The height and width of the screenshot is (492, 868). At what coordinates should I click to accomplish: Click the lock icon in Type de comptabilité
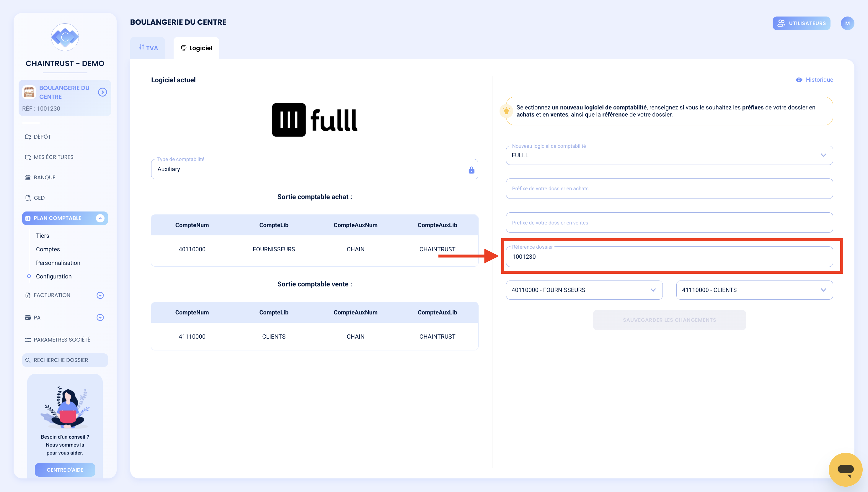[x=471, y=170]
